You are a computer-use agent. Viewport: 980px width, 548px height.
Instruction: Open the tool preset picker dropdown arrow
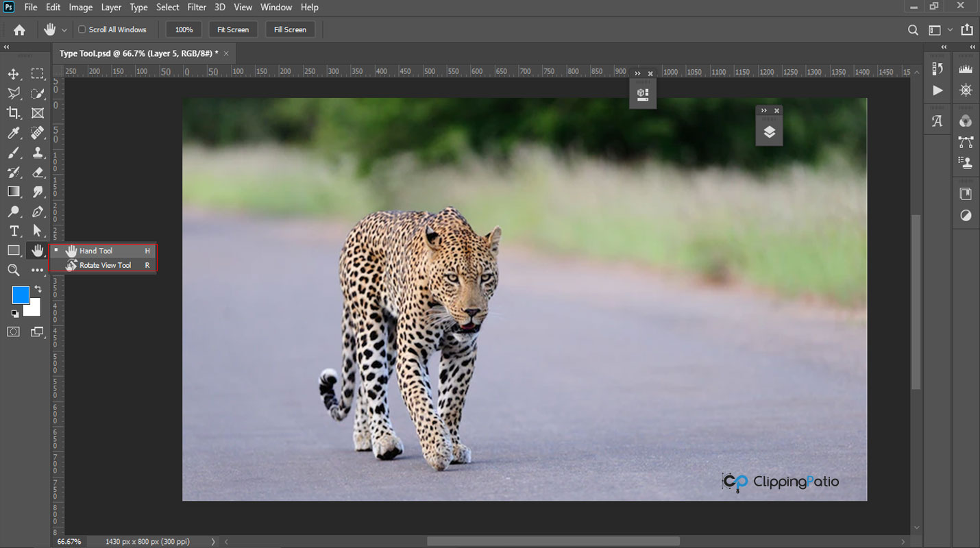(64, 30)
